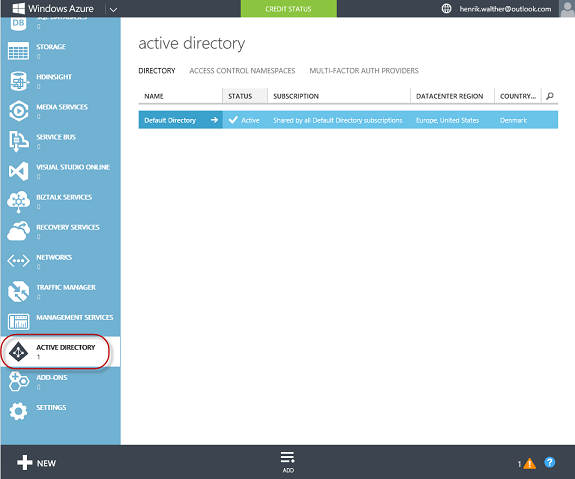575x479 pixels.
Task: Open the user avatar icon
Action: (567, 8)
